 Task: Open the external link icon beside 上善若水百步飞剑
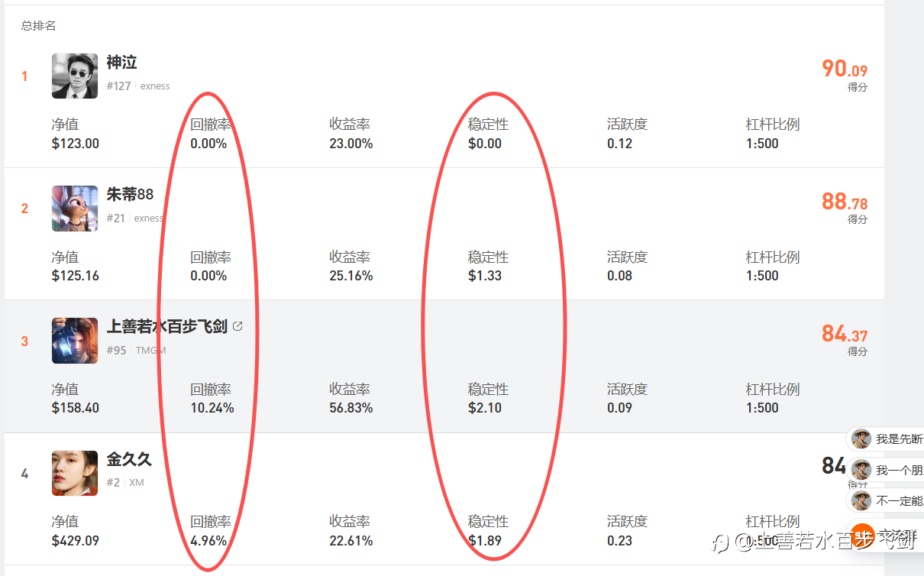coord(237,326)
